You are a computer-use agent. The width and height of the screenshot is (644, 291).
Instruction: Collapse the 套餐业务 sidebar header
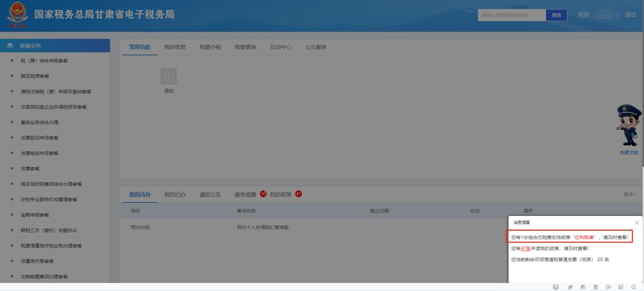click(x=55, y=46)
